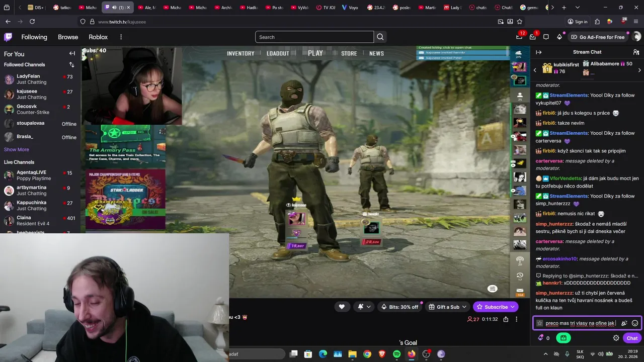Open the Whispers speech bubble icon
This screenshot has height=362, width=644.
click(x=546, y=37)
